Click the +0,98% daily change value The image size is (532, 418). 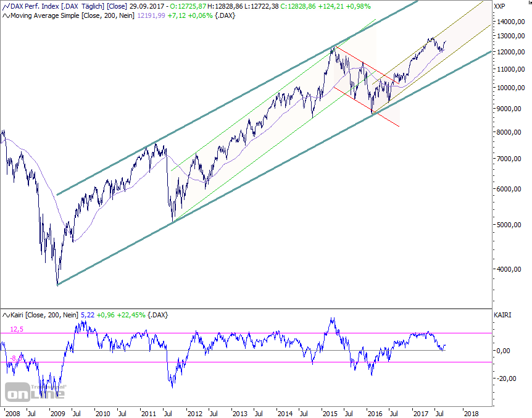[x=359, y=6]
